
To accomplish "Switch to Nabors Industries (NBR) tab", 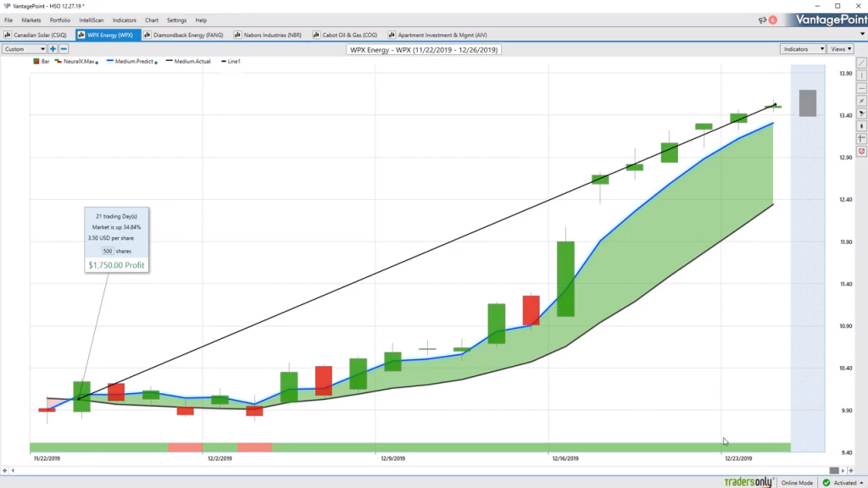I will [268, 35].
